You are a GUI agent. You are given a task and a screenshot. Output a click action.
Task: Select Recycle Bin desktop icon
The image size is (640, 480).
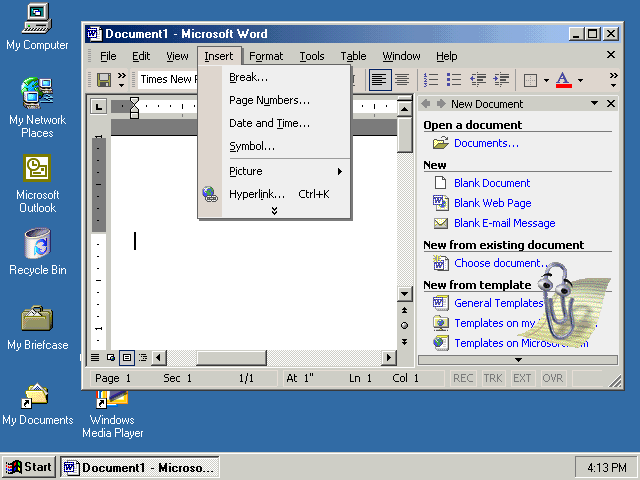[38, 252]
